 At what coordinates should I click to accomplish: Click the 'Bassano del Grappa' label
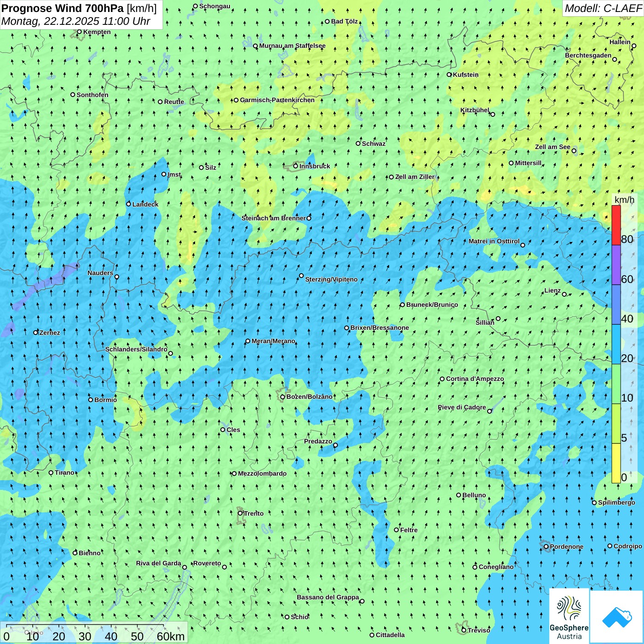328,597
